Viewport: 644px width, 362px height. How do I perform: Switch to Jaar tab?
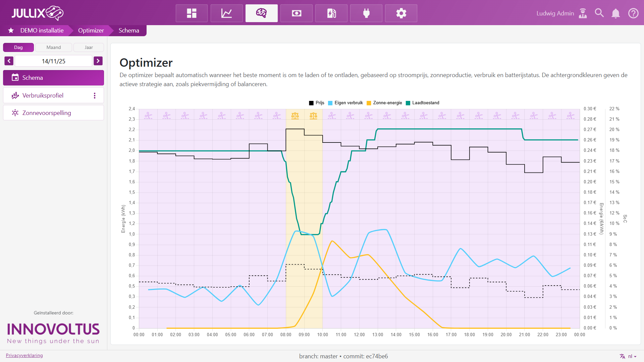point(89,48)
